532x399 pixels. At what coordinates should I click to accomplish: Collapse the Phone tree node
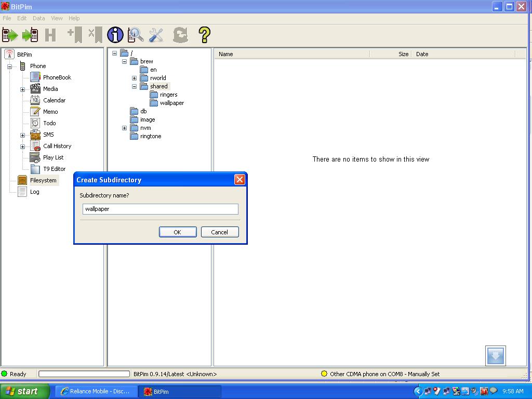(x=9, y=66)
